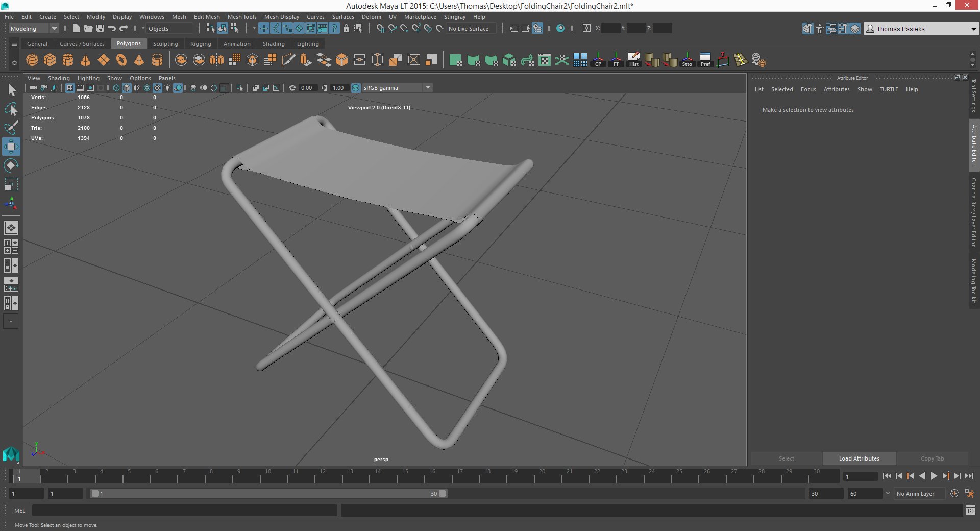Image resolution: width=980 pixels, height=531 pixels.
Task: Click the time range slider bar
Action: click(x=268, y=494)
